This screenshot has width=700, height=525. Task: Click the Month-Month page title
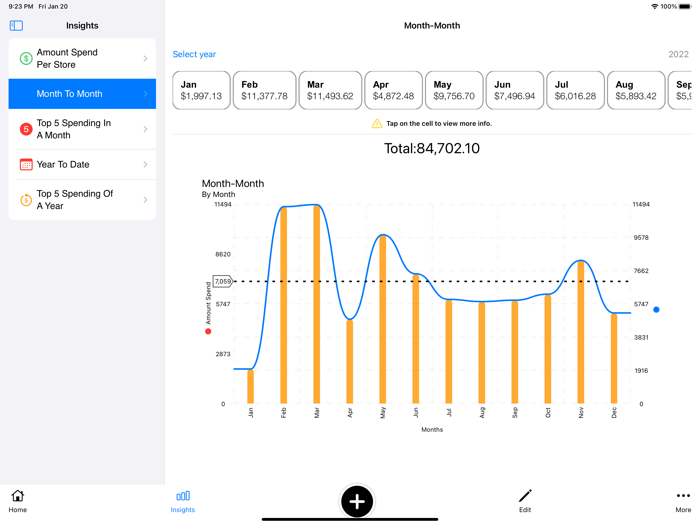pos(432,25)
